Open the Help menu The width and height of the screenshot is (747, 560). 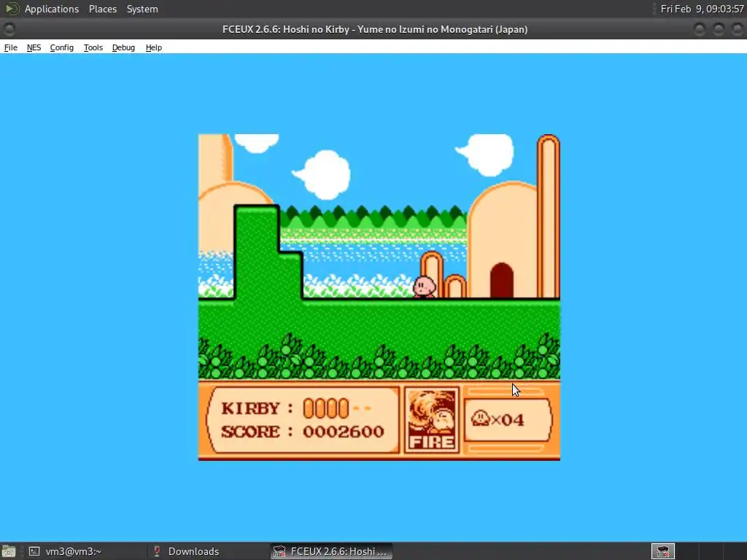tap(154, 47)
